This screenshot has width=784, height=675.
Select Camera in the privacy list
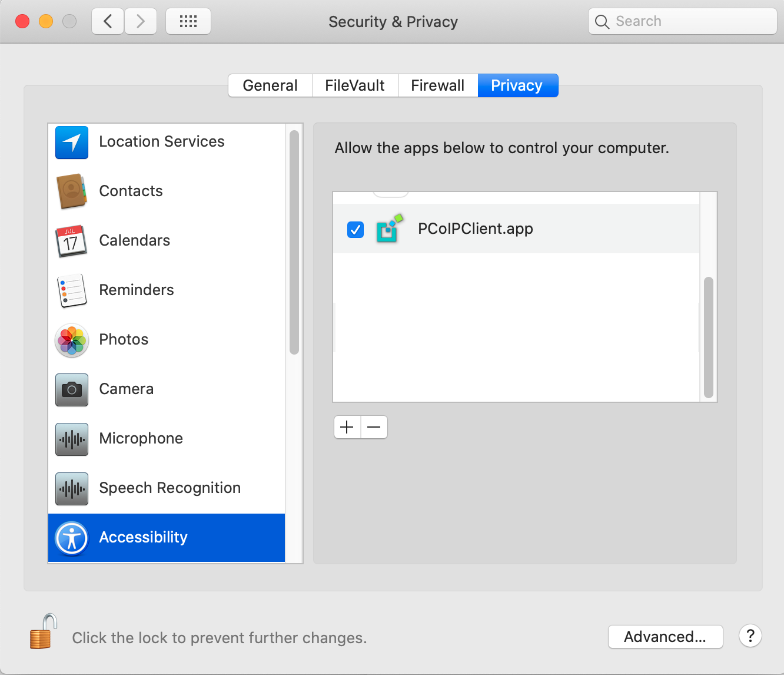click(x=167, y=389)
